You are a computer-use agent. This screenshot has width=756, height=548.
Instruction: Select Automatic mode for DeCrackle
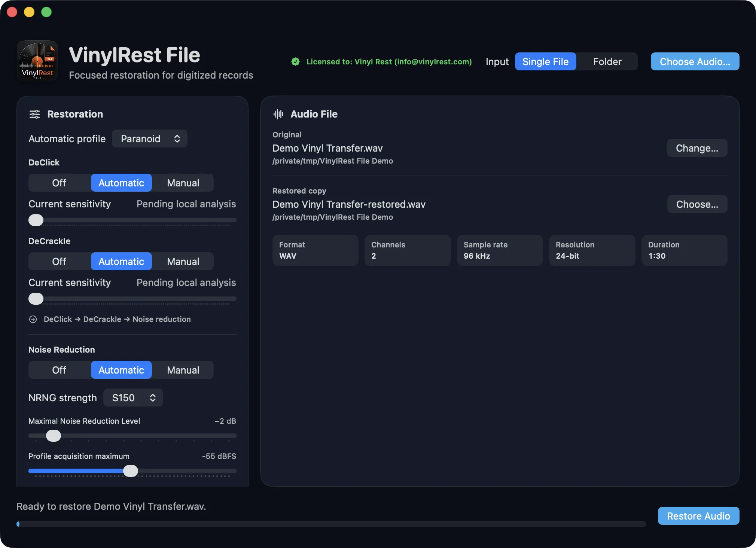click(x=121, y=261)
